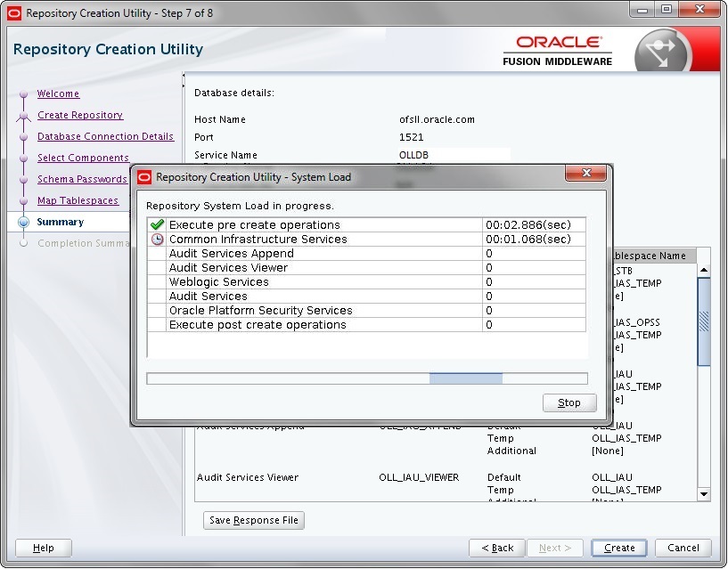The height and width of the screenshot is (569, 728).
Task: Click the Tablespace Name column header
Action: 649,256
